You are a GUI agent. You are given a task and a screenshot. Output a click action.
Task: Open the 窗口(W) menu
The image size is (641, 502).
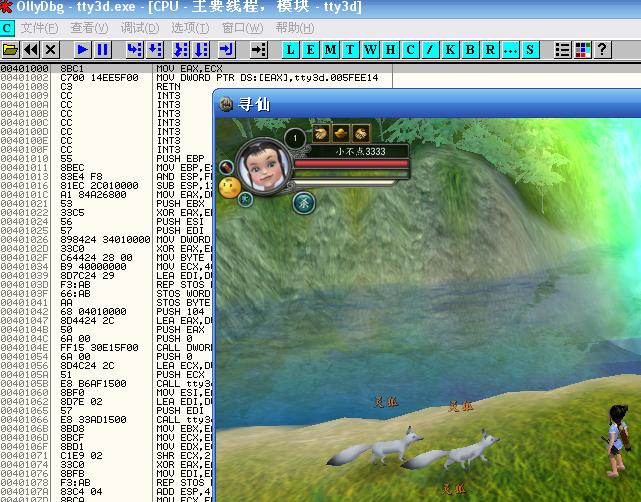click(242, 28)
